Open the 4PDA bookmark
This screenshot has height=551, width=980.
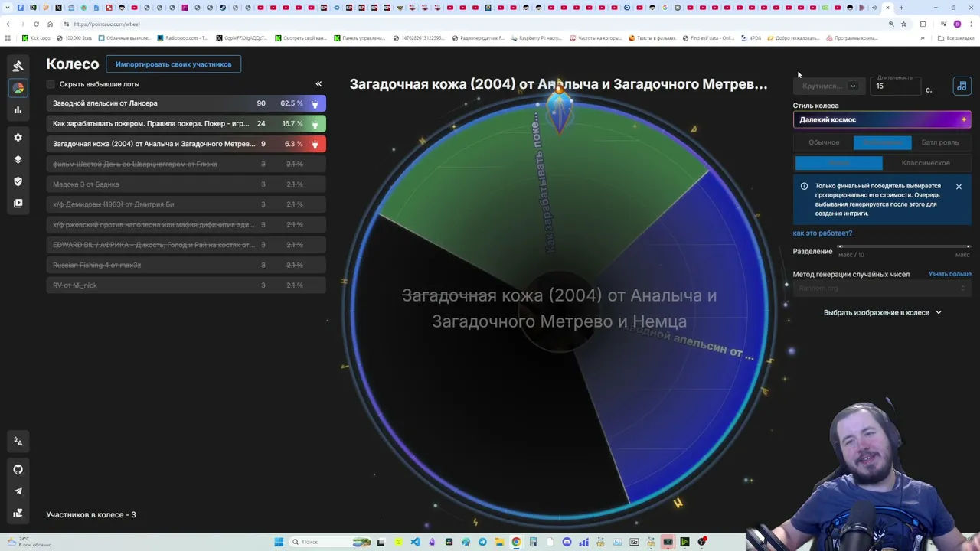pyautogui.click(x=751, y=38)
